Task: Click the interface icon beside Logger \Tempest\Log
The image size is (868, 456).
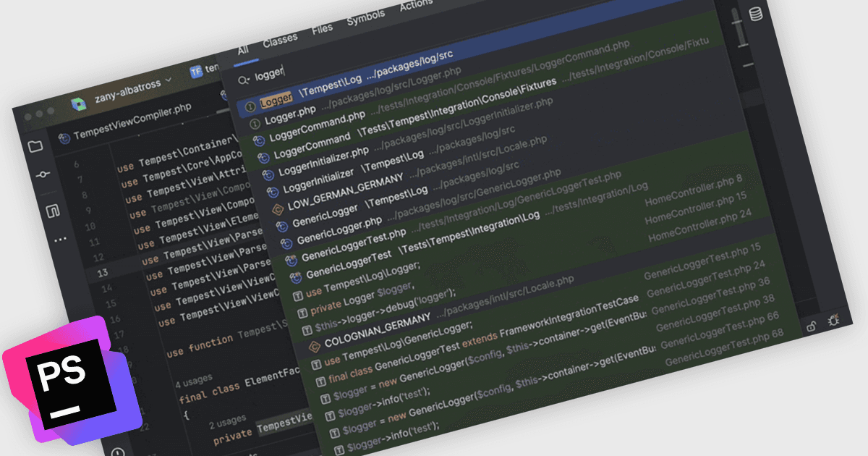Action: pyautogui.click(x=250, y=106)
